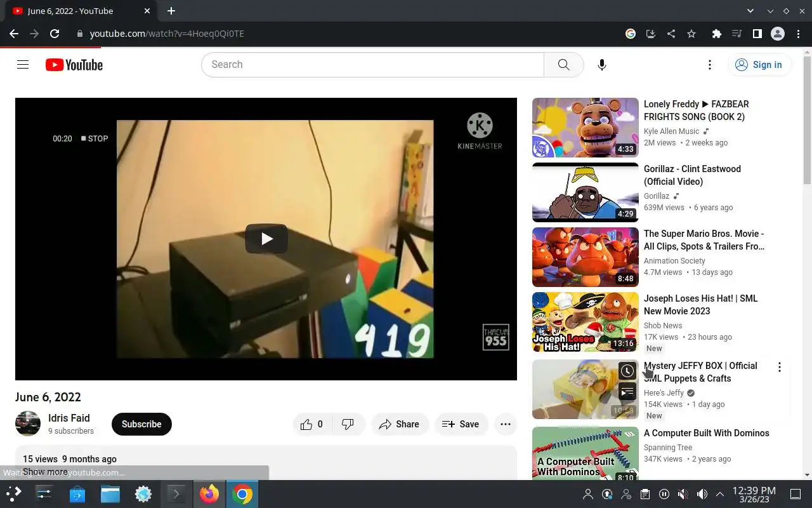Open YouTube settings three-dot menu

(710, 65)
